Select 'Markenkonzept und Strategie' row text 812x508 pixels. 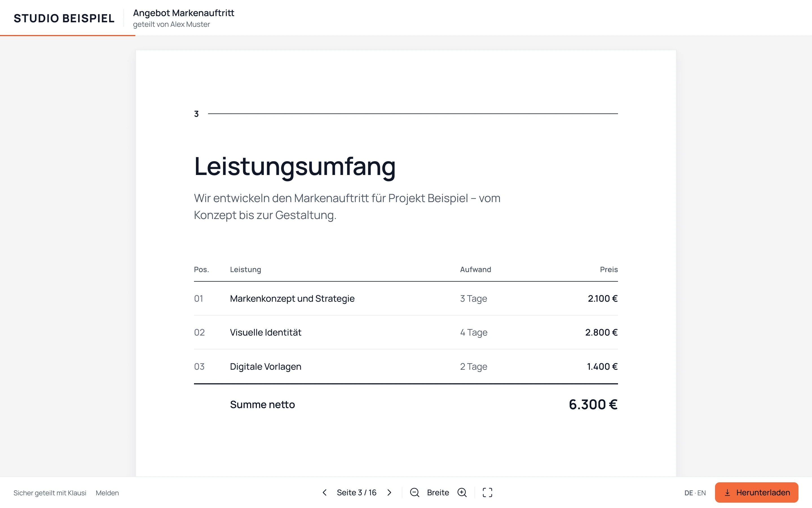[x=292, y=298]
